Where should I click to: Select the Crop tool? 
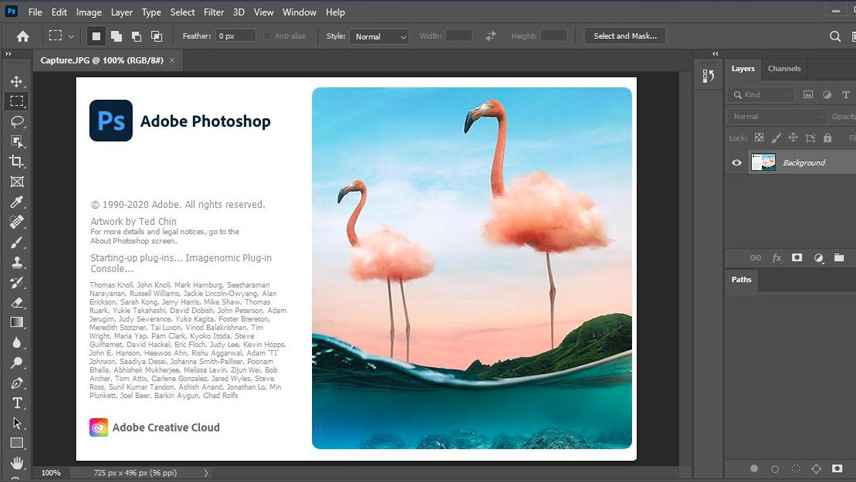[16, 162]
